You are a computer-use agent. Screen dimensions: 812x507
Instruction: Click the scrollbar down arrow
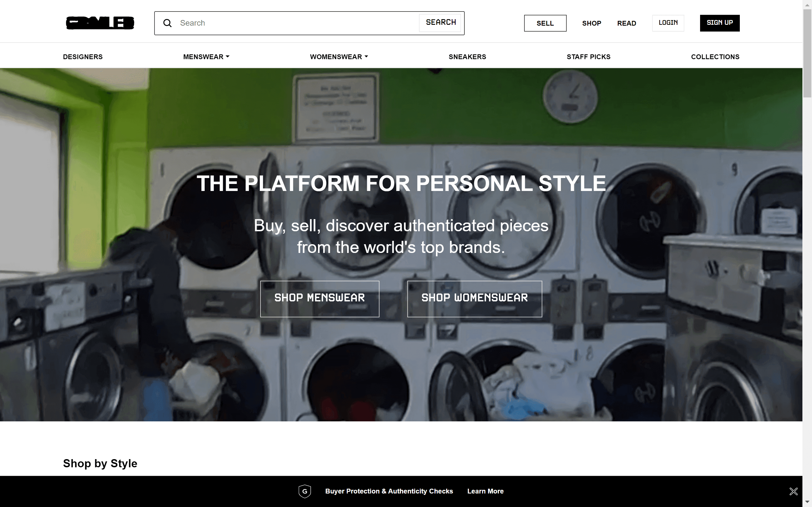coord(807,502)
